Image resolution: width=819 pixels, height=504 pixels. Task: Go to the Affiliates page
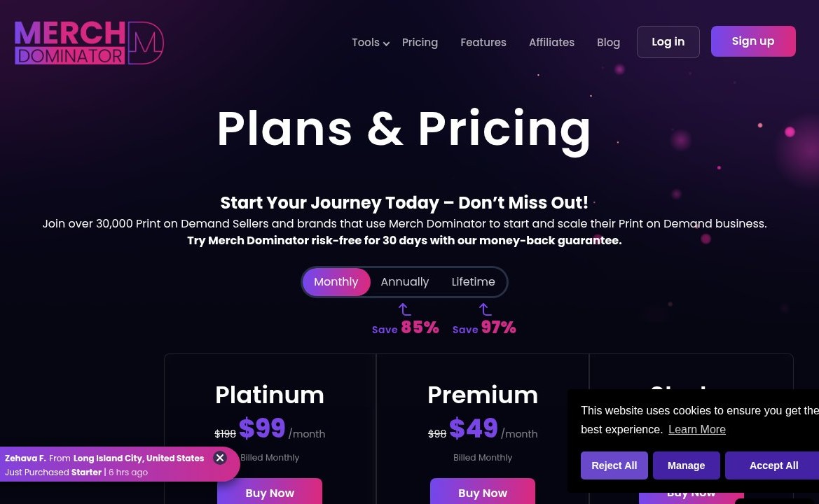point(551,42)
